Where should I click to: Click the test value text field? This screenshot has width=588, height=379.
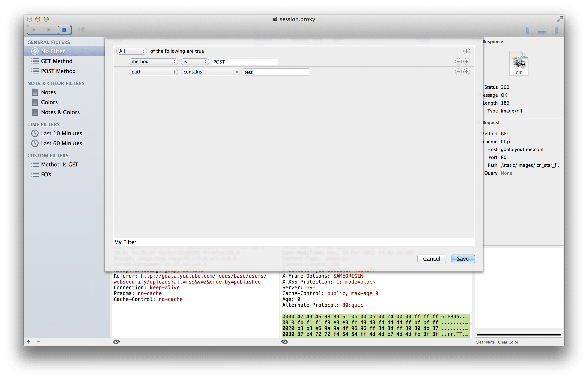point(276,72)
